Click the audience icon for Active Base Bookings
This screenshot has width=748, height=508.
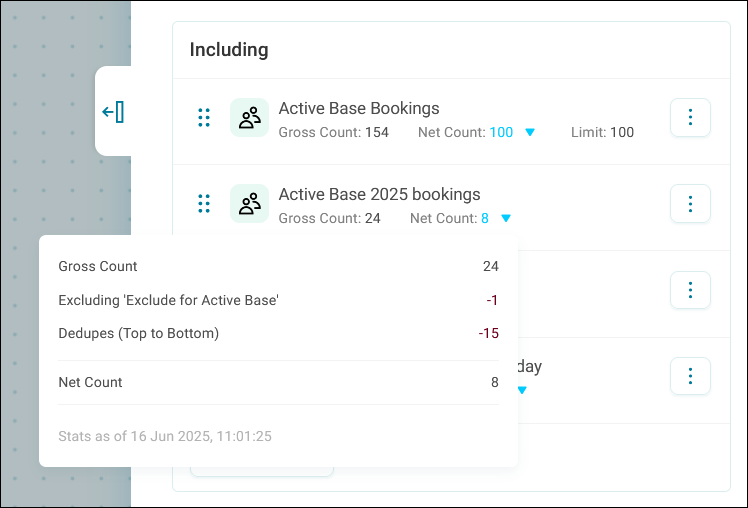coord(249,118)
